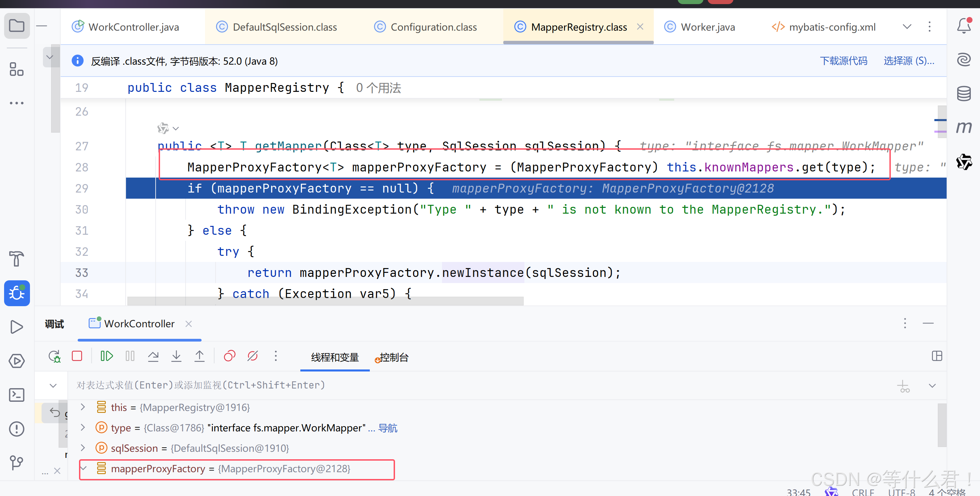Click the horizontal scrollbar under the code editor
The image size is (980, 496).
click(325, 301)
